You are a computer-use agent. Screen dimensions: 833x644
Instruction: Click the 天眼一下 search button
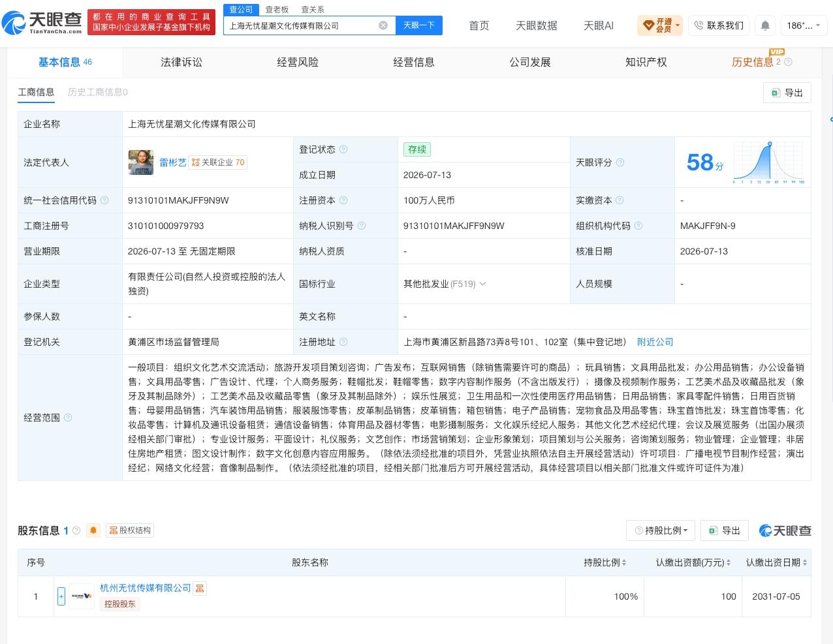pyautogui.click(x=418, y=25)
